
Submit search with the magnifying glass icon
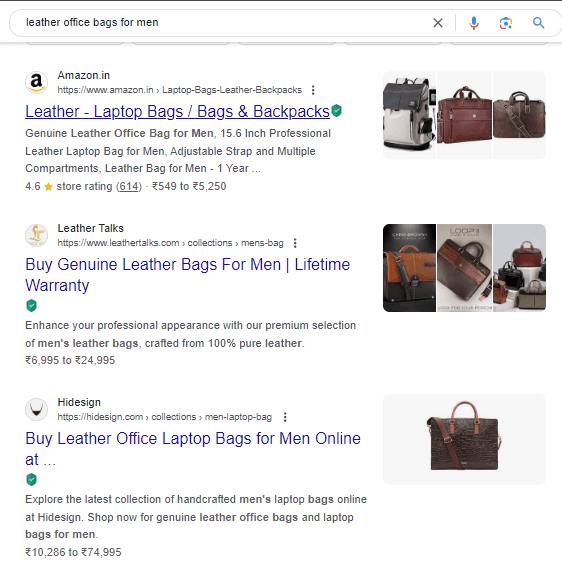[x=538, y=23]
